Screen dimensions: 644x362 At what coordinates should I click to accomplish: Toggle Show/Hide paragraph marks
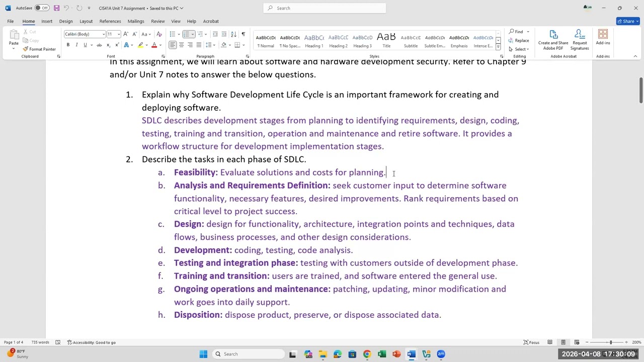point(244,34)
